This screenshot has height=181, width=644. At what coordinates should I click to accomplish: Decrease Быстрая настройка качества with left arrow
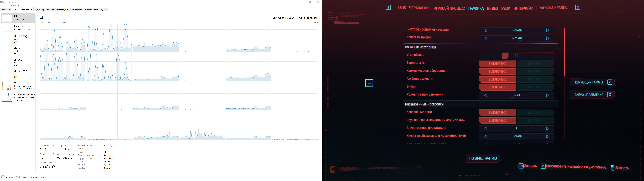point(485,31)
